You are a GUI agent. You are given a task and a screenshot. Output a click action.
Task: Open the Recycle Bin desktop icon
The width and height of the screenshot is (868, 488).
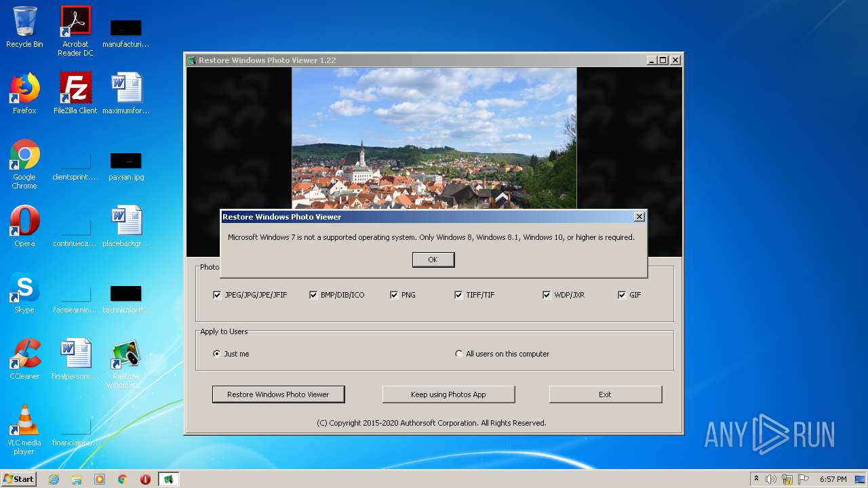click(x=24, y=27)
